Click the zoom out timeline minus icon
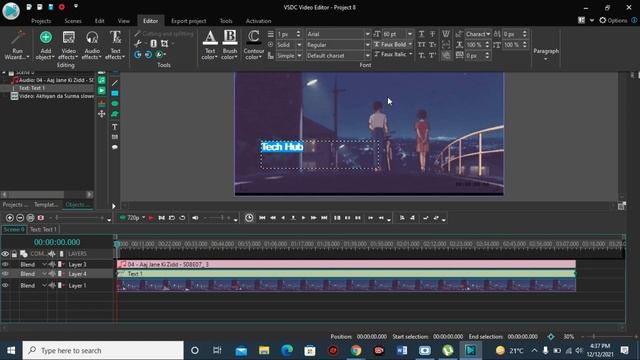The image size is (640, 360). [20, 218]
